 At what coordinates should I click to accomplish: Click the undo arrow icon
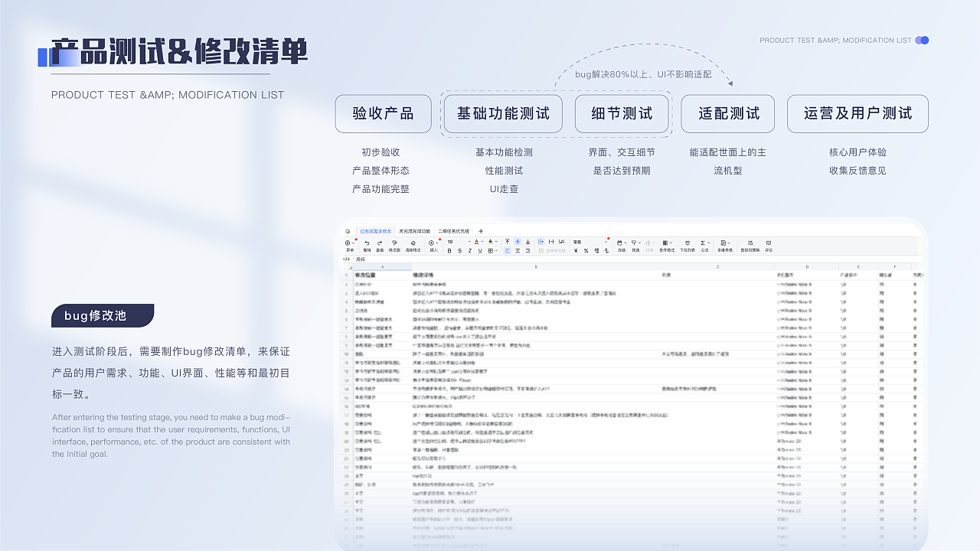pos(367,243)
